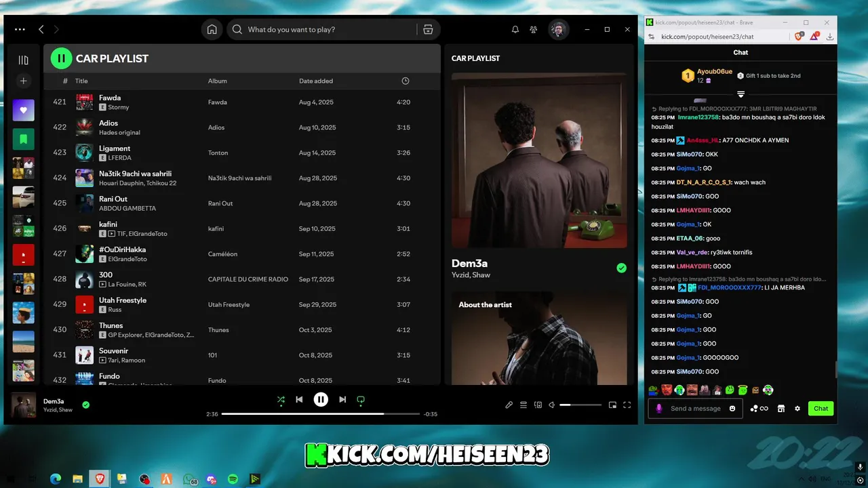Toggle shuffle in the Spotify player bar
Viewport: 868px width, 488px height.
coord(281,400)
